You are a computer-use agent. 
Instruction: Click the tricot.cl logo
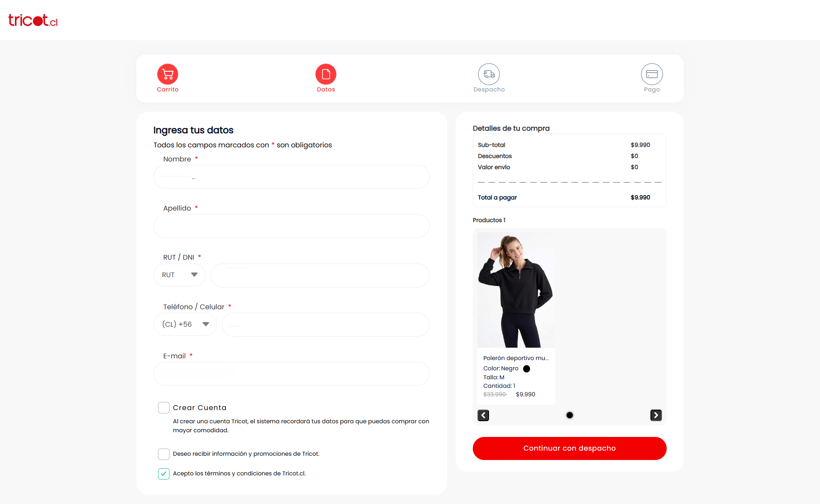click(33, 20)
